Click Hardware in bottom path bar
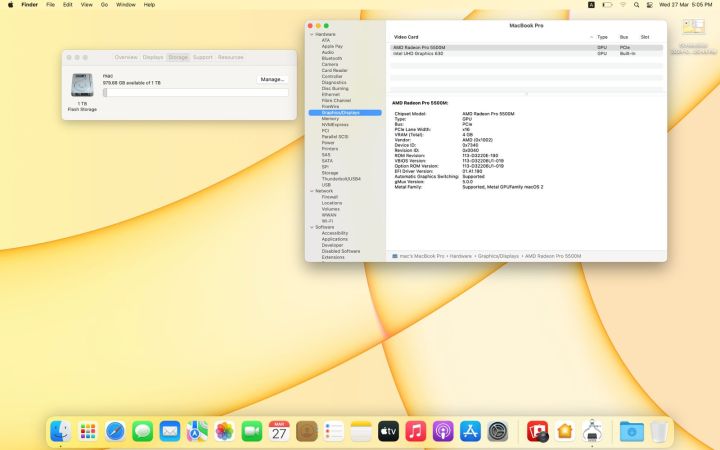 [461, 256]
